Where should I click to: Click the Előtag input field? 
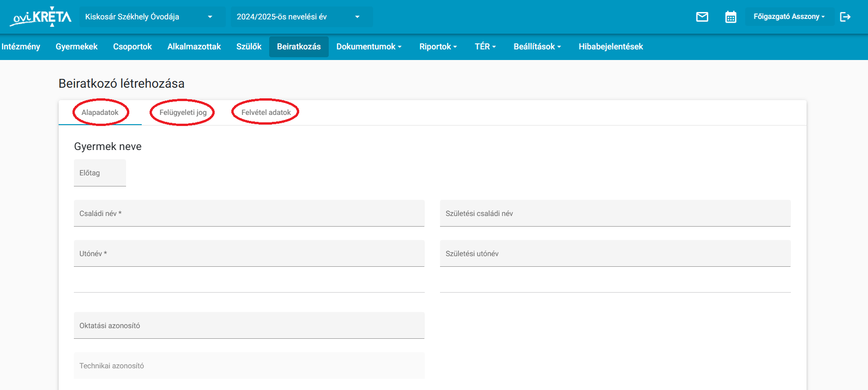coord(100,173)
